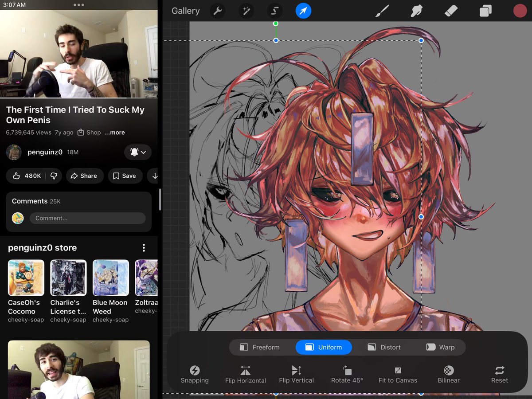Activate the Selection S tool
This screenshot has width=532, height=399.
pos(274,11)
